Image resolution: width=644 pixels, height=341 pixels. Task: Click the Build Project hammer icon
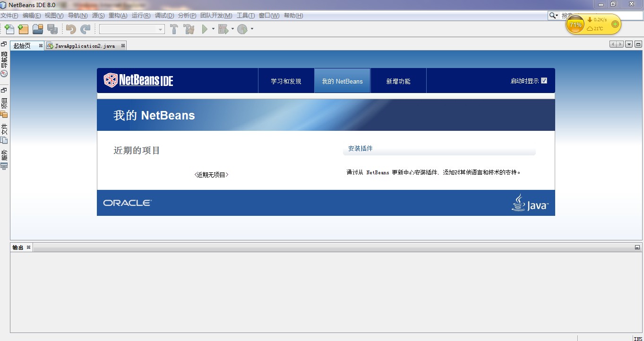(174, 29)
